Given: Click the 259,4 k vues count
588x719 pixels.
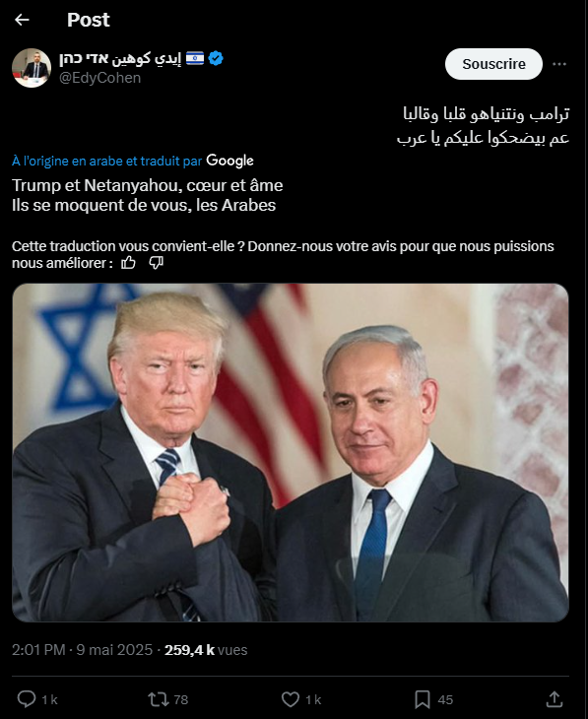Looking at the screenshot, I should (206, 650).
